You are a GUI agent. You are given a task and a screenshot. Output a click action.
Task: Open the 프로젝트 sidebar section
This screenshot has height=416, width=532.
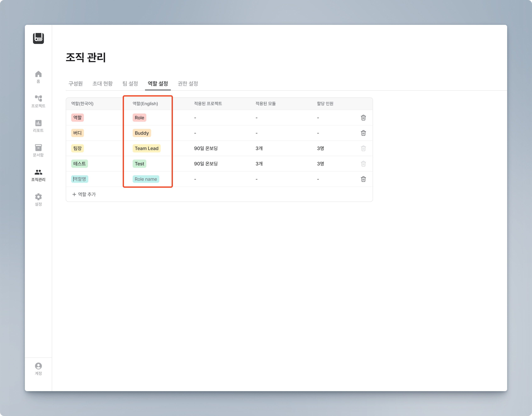tap(38, 101)
